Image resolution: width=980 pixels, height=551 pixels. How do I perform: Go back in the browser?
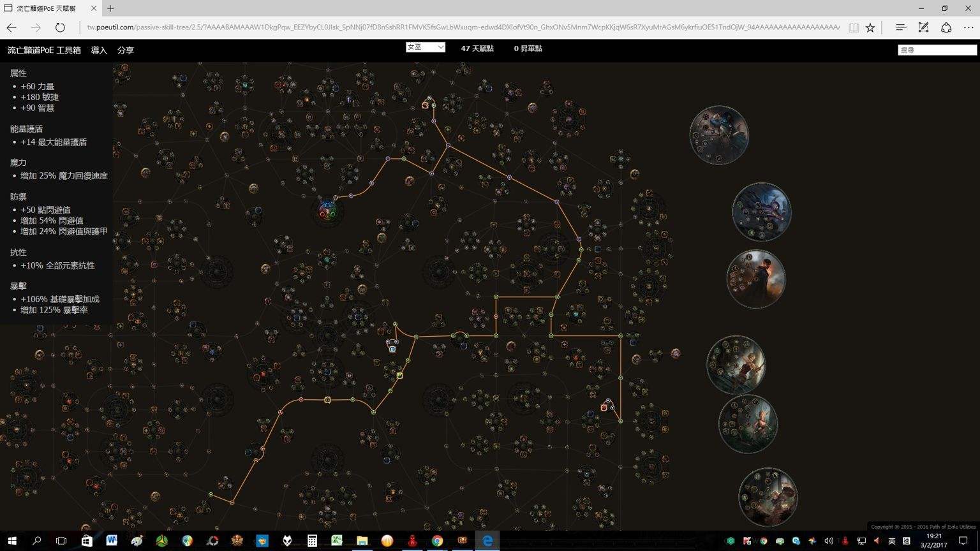[11, 27]
